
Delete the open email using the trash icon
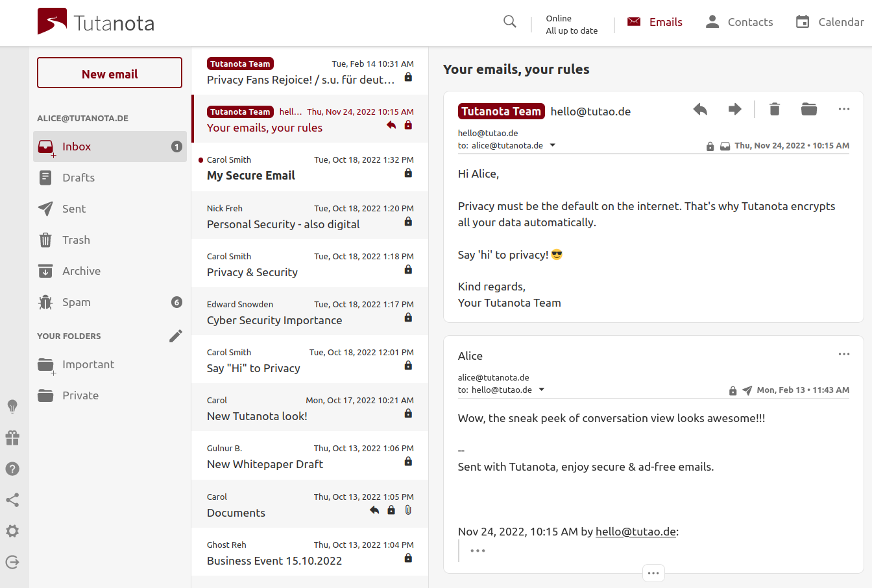(x=774, y=110)
